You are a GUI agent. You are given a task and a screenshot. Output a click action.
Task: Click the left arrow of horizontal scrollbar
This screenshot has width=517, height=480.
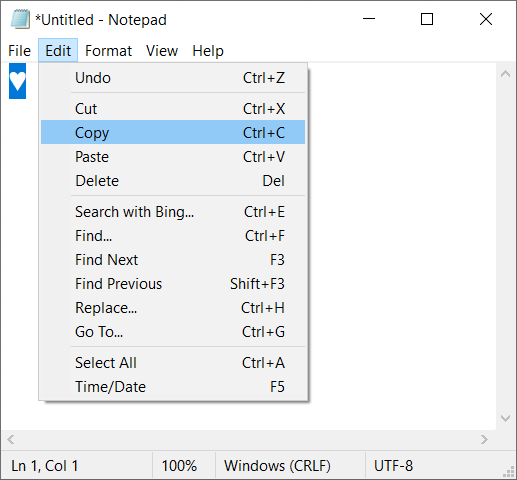[11, 439]
